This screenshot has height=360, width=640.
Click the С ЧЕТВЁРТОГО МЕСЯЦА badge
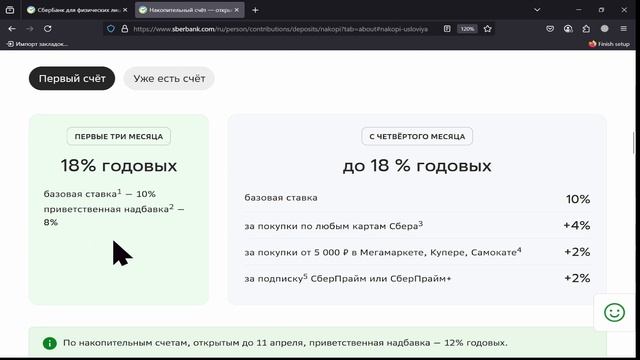pyautogui.click(x=417, y=136)
